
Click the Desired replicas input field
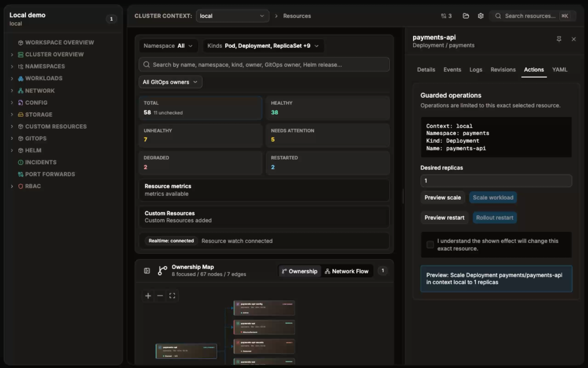coord(496,181)
